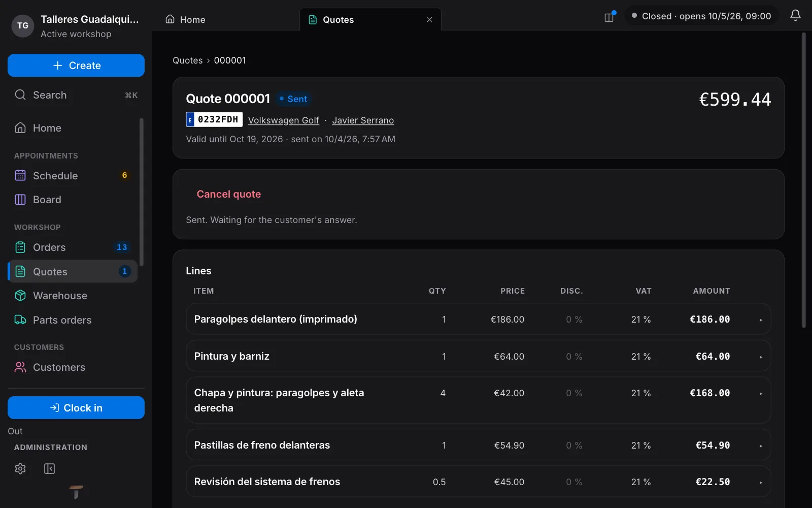
Task: Click the Sent status badge
Action: tap(293, 99)
